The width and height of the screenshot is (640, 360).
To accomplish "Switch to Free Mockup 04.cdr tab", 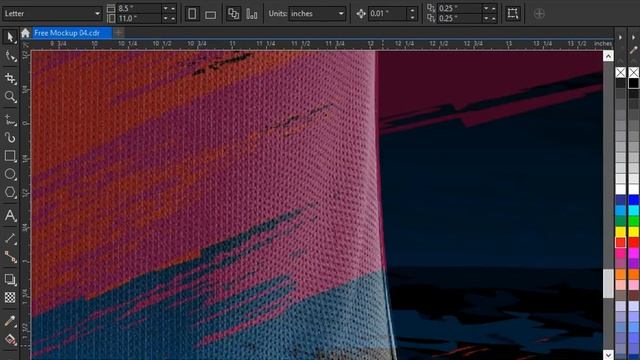I will 72,33.
